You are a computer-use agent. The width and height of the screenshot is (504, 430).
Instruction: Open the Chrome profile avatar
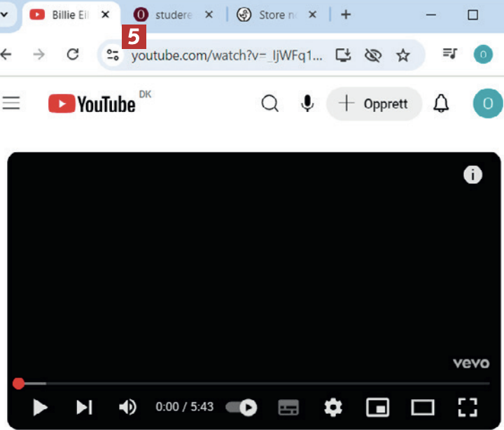483,55
